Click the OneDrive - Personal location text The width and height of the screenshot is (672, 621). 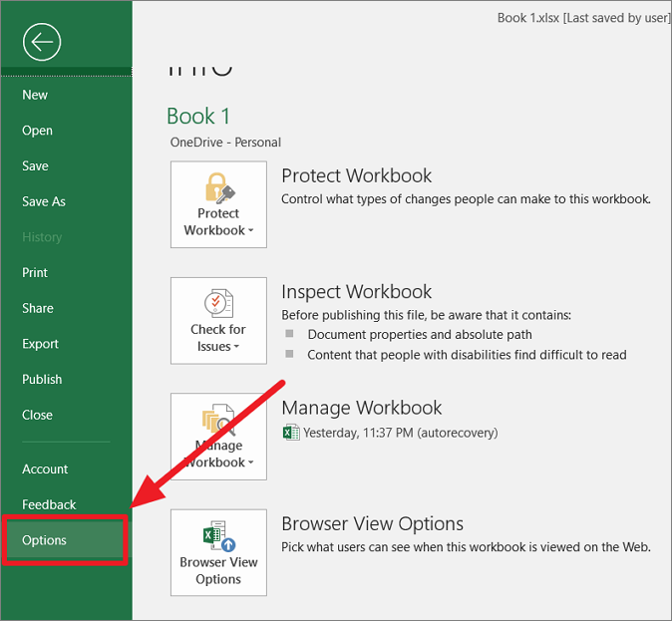(x=225, y=143)
